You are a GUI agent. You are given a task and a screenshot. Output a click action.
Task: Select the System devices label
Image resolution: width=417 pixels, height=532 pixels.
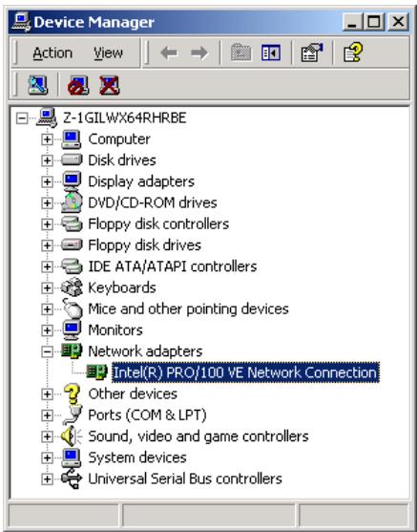pyautogui.click(x=137, y=458)
